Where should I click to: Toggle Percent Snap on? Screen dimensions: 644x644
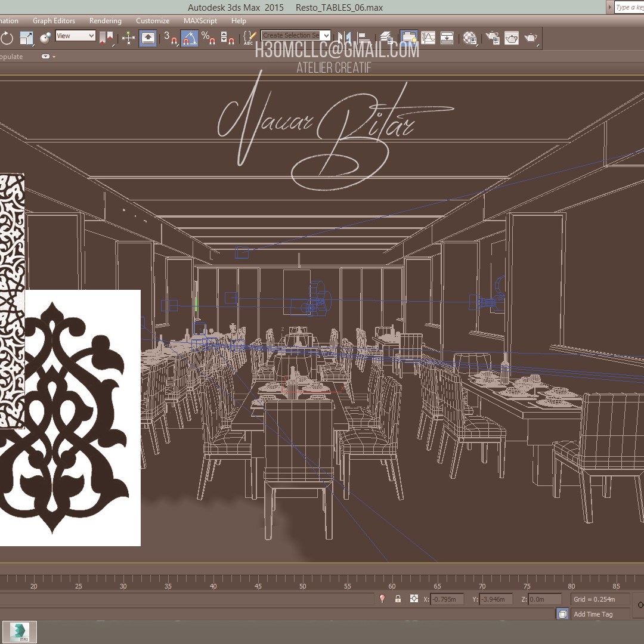(208, 39)
